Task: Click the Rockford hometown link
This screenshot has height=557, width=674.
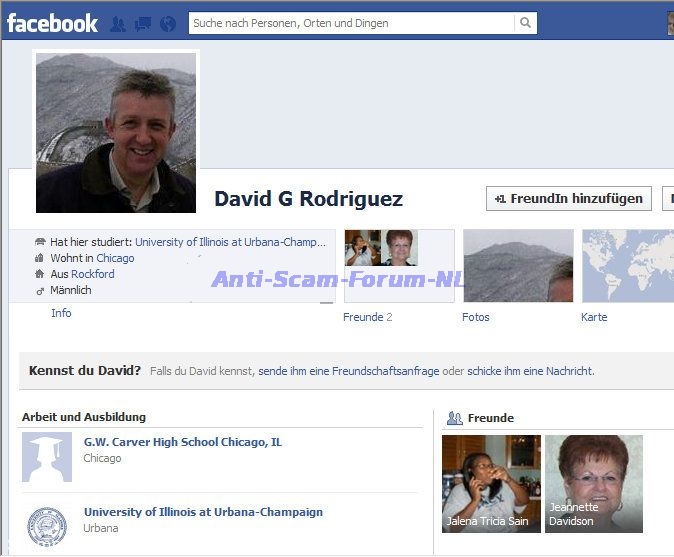Action: click(92, 274)
